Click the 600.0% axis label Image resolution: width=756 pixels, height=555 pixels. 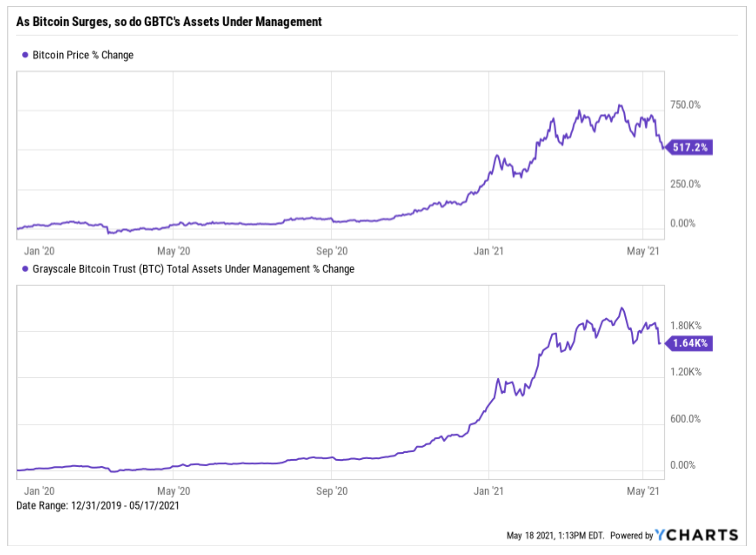[685, 419]
